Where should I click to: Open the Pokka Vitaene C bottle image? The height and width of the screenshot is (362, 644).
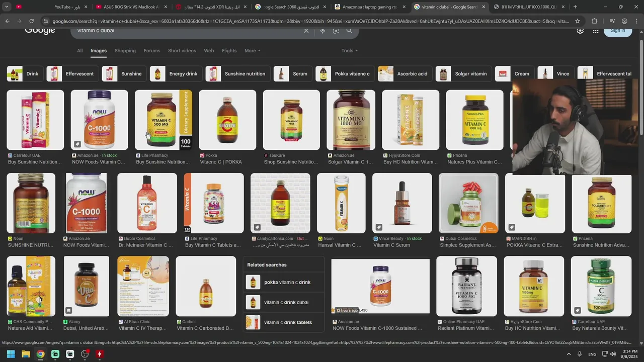pyautogui.click(x=227, y=120)
